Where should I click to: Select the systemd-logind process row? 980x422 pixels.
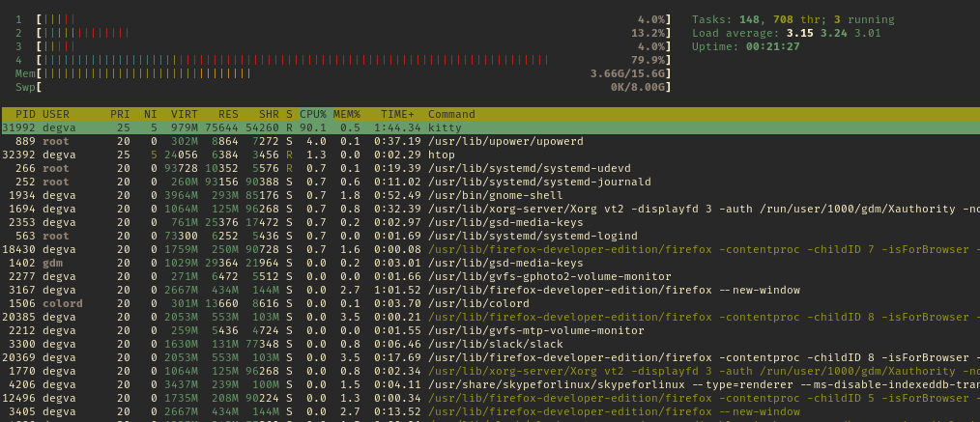click(x=490, y=236)
